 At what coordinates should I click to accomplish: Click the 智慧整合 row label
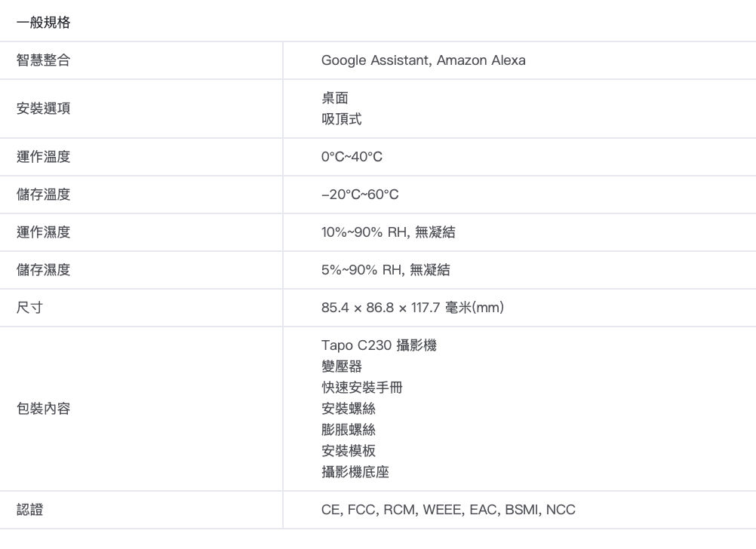click(44, 60)
